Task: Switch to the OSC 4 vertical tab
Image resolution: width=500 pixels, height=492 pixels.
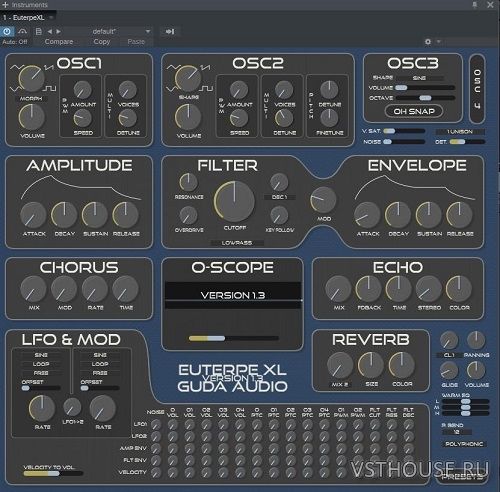Action: click(477, 89)
